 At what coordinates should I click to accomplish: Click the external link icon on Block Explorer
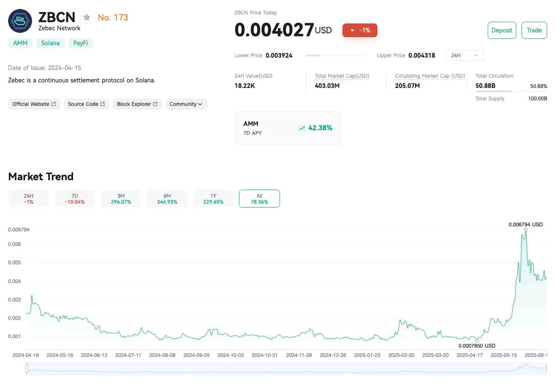point(155,104)
